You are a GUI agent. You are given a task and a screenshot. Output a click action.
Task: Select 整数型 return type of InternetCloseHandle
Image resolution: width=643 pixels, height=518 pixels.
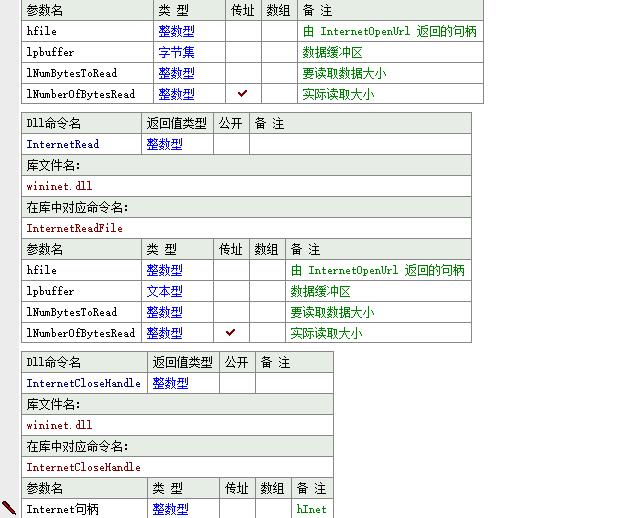tap(171, 383)
